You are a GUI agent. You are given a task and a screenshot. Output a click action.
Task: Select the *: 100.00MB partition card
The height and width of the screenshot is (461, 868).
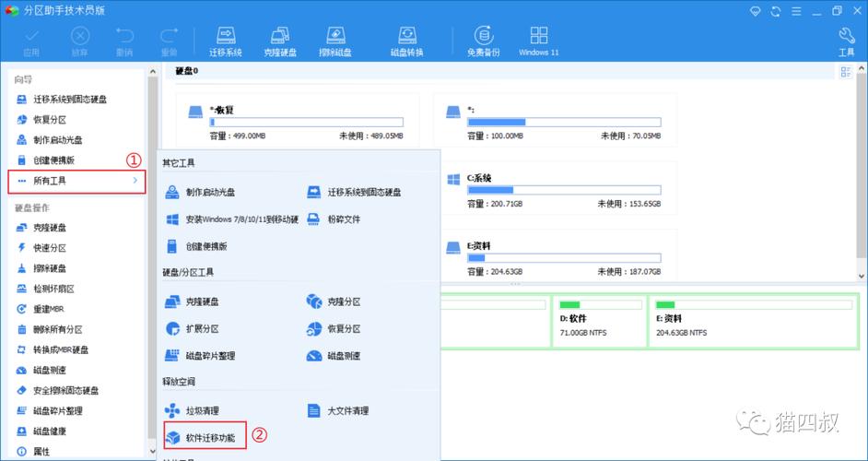(x=556, y=120)
